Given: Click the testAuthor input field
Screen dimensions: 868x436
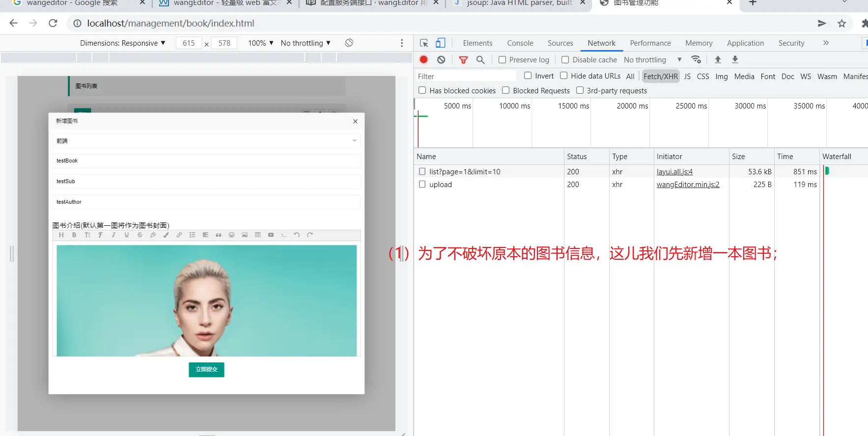Looking at the screenshot, I should [206, 202].
